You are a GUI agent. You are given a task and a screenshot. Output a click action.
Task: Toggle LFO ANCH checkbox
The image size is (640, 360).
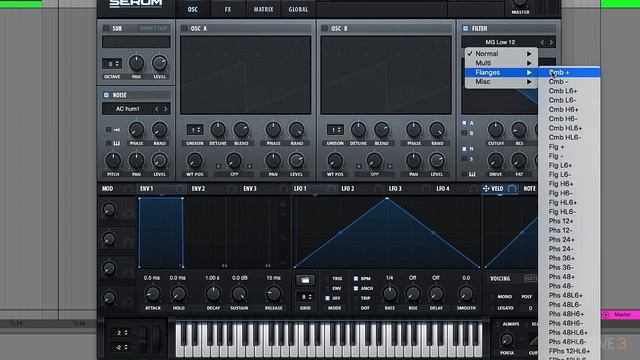pos(356,288)
